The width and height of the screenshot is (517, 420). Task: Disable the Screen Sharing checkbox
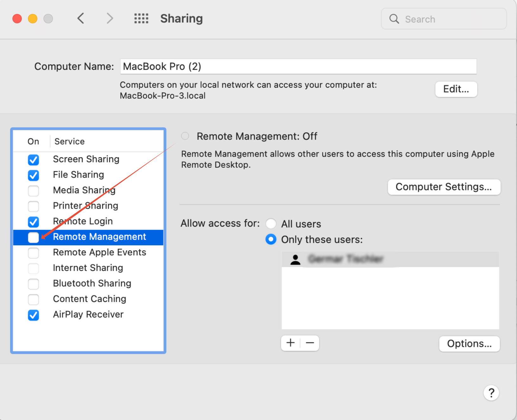(33, 160)
